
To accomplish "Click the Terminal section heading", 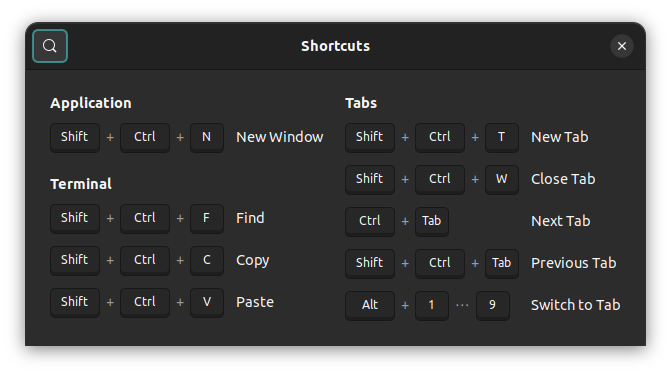I will coord(81,184).
